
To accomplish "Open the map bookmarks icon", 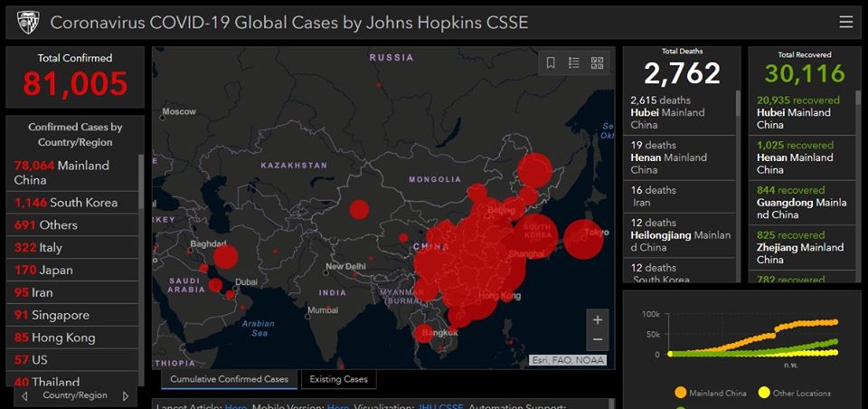I will [x=551, y=62].
